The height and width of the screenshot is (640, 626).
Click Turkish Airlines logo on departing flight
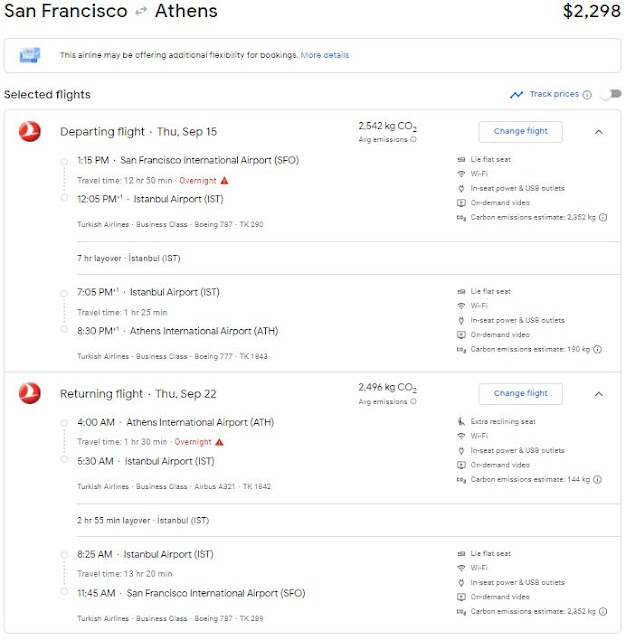(30, 132)
